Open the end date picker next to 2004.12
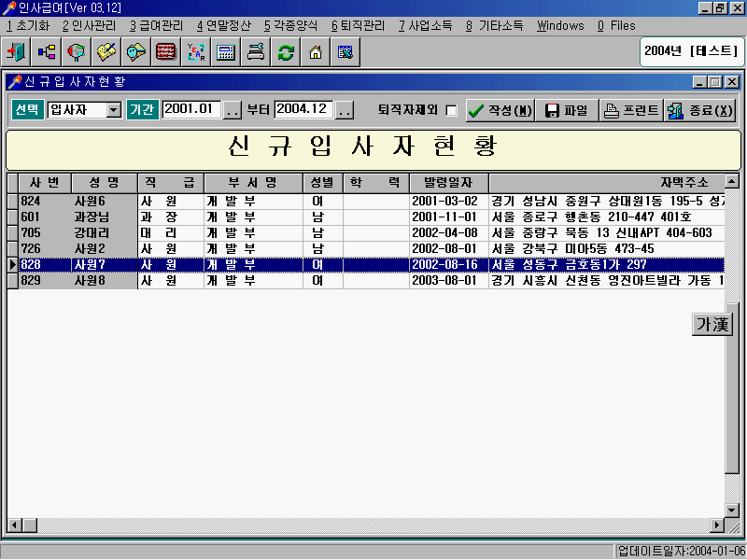747x560 pixels. 345,110
